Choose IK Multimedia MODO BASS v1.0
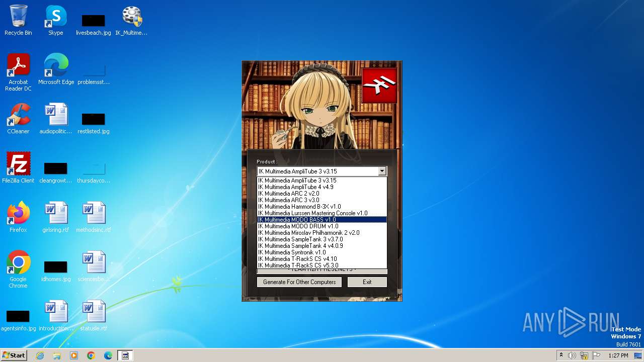The width and height of the screenshot is (644, 362). [x=322, y=220]
